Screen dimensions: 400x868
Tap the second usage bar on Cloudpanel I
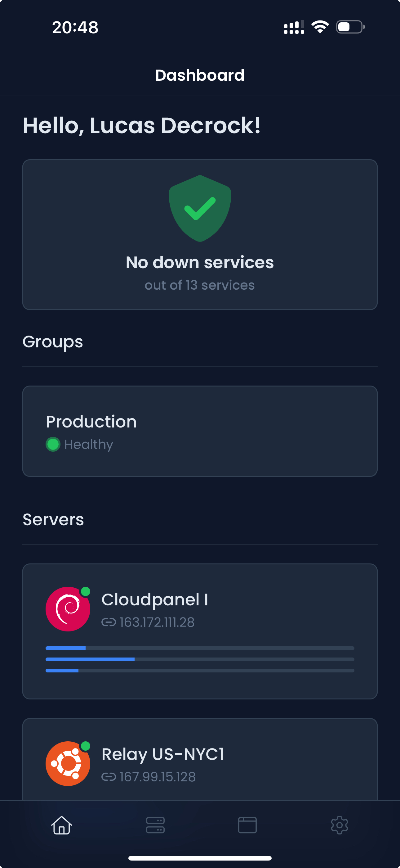coord(200,659)
